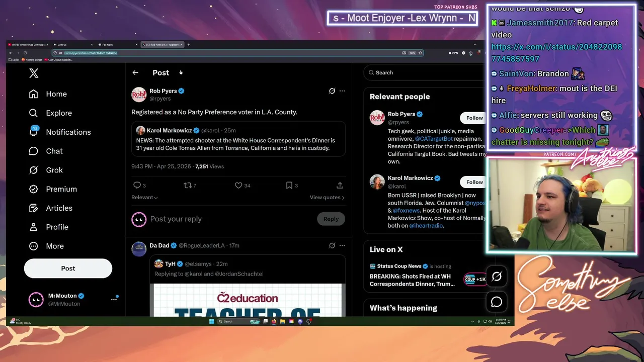Screen dimensions: 644x362
Task: Open the Nothing Burger bookmark
Action: 33,60
